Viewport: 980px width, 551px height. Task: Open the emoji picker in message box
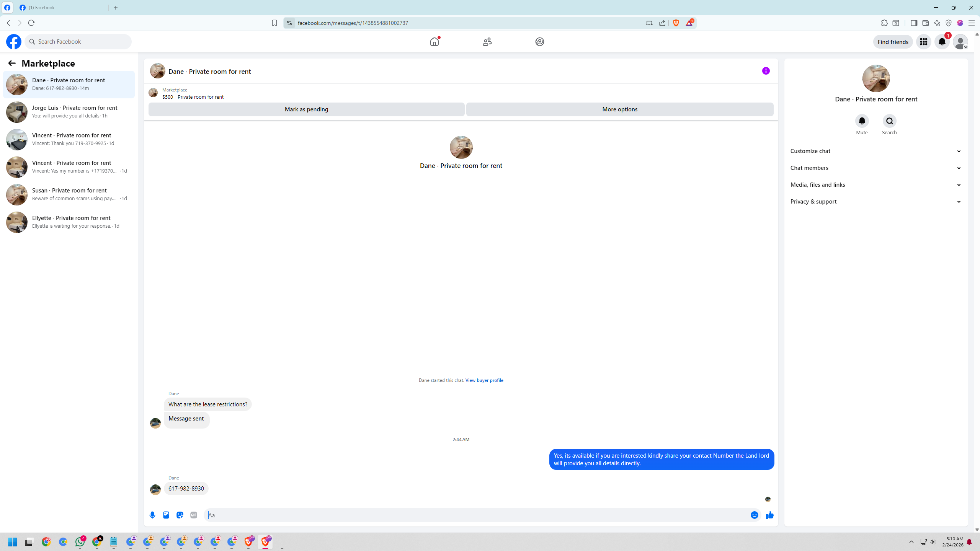(x=754, y=515)
